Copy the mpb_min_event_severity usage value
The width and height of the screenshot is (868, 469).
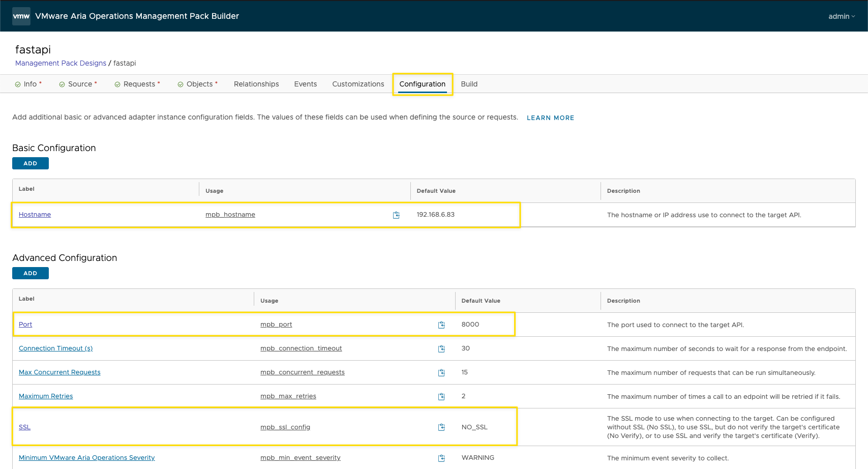(x=441, y=458)
